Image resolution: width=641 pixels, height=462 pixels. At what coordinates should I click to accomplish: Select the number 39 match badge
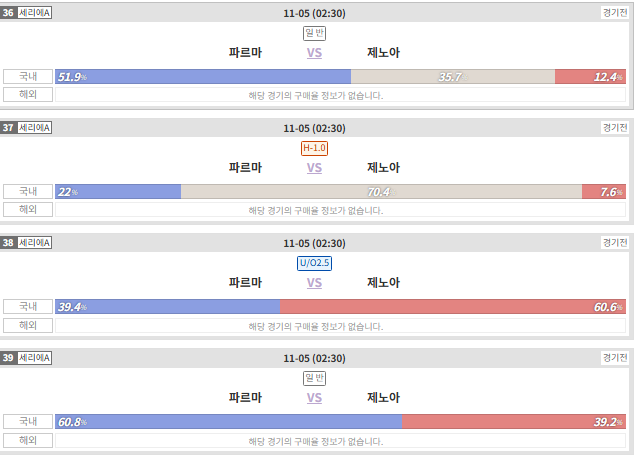8,358
